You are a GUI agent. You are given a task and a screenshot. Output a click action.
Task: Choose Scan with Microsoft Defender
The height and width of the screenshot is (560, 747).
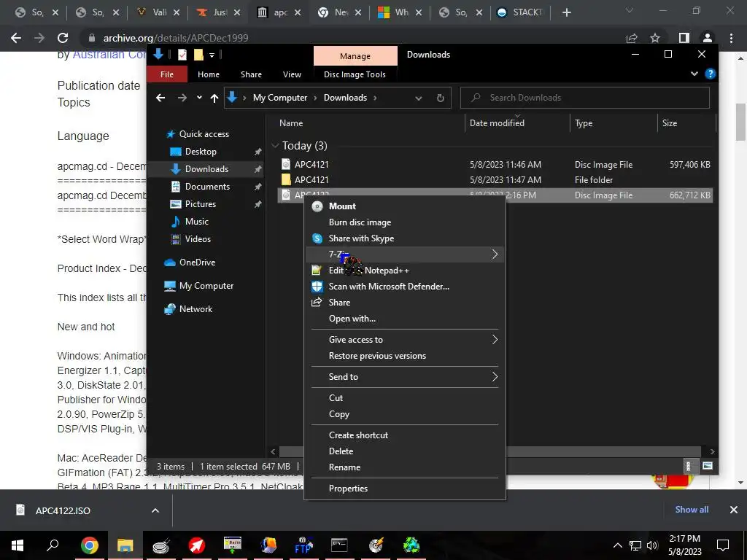point(389,286)
